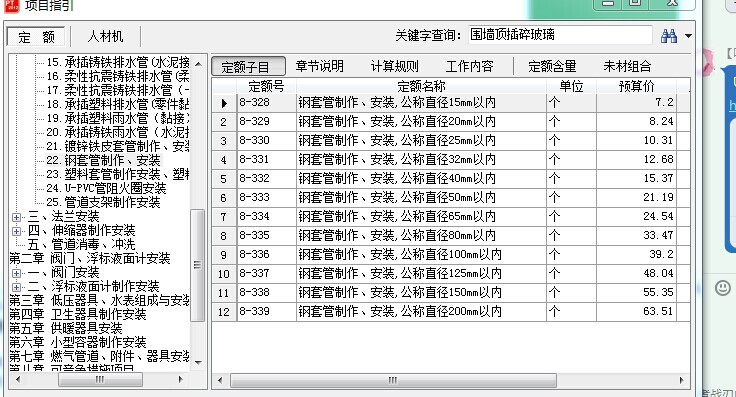Select the 定额子目 tab
Screen dimensions: 736x397
pos(248,67)
